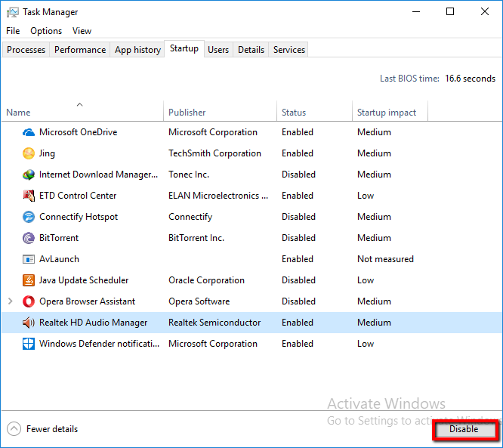Click the Realtek Semiconductor publisher cell

click(214, 323)
